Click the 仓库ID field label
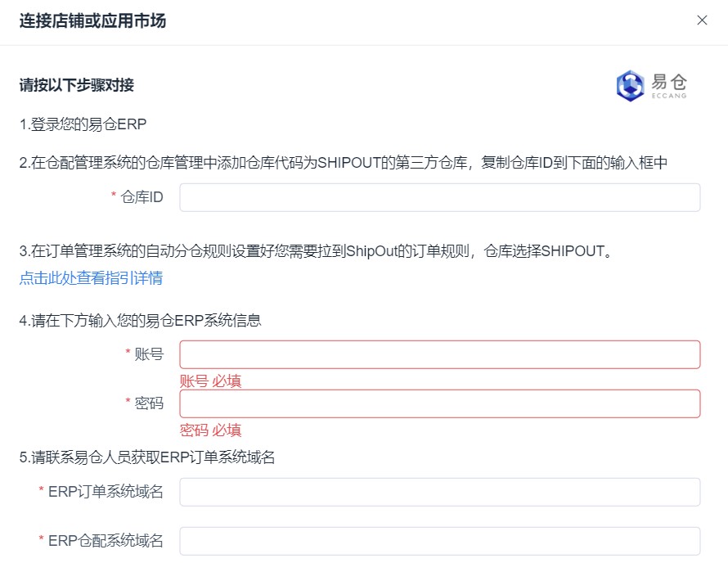728x563 pixels. [x=142, y=197]
